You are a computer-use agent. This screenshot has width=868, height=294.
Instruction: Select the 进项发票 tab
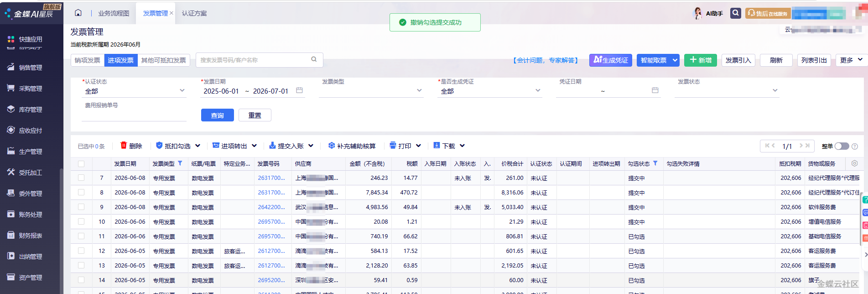click(x=121, y=60)
